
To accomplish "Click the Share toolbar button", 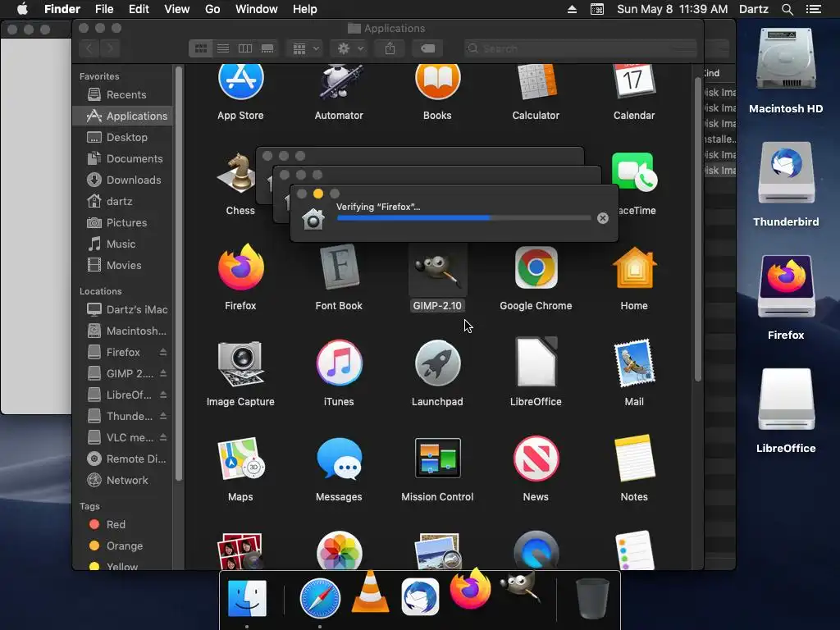I will (390, 48).
